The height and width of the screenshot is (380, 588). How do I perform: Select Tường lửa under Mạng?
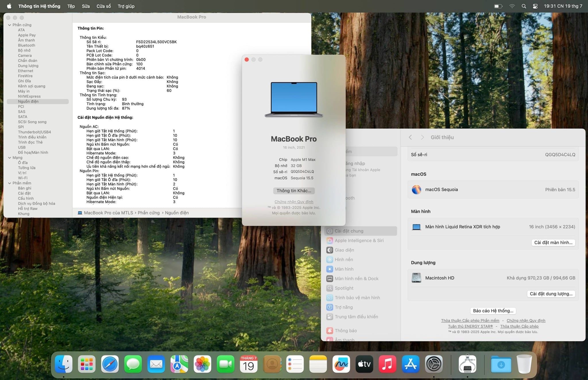point(27,168)
